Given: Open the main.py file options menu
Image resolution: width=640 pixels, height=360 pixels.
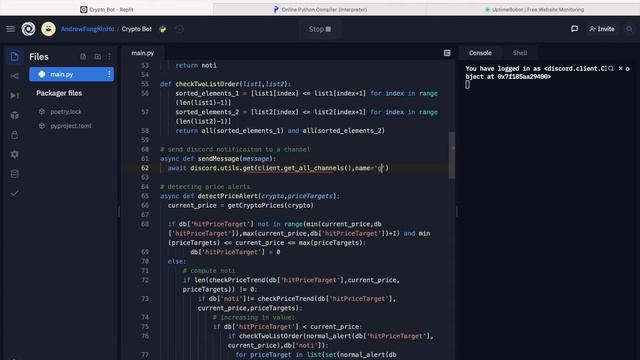Looking at the screenshot, I should pos(109,74).
